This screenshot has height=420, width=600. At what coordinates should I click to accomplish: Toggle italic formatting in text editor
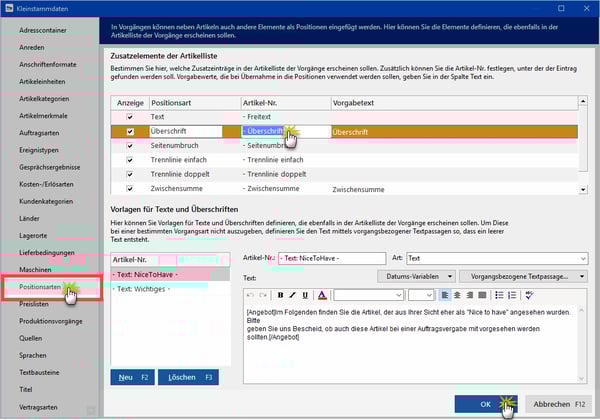292,295
